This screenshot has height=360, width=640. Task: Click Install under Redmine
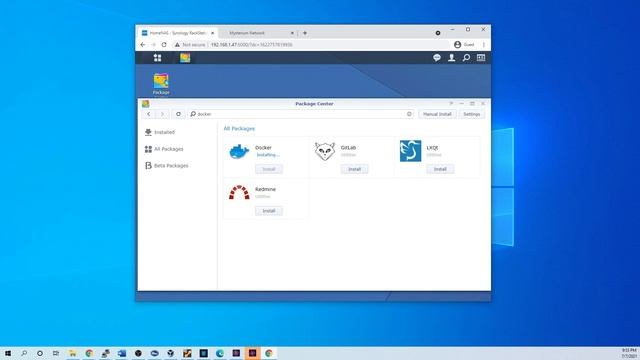click(269, 211)
